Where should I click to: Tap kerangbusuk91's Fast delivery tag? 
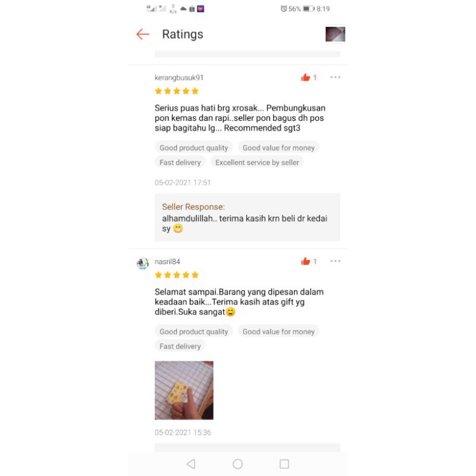point(180,162)
